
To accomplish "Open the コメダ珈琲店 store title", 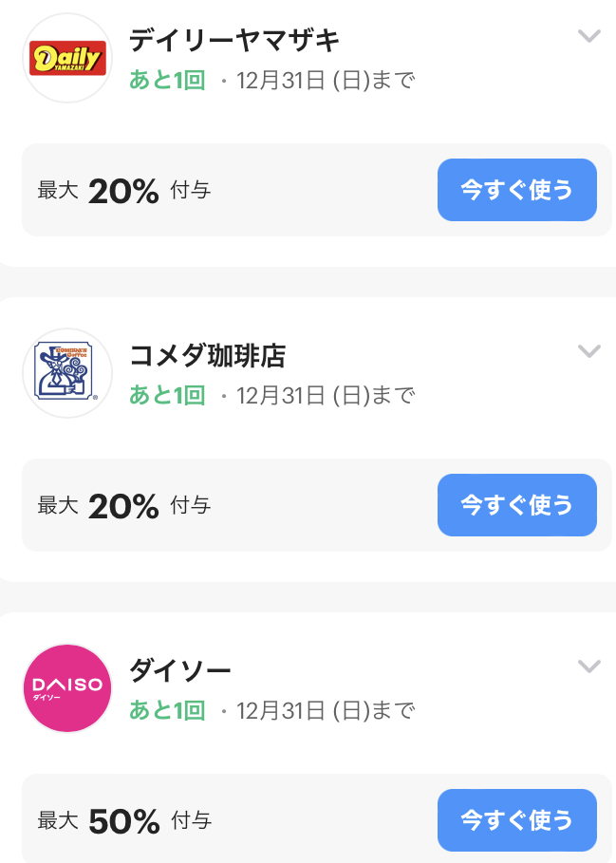I will pos(207,355).
